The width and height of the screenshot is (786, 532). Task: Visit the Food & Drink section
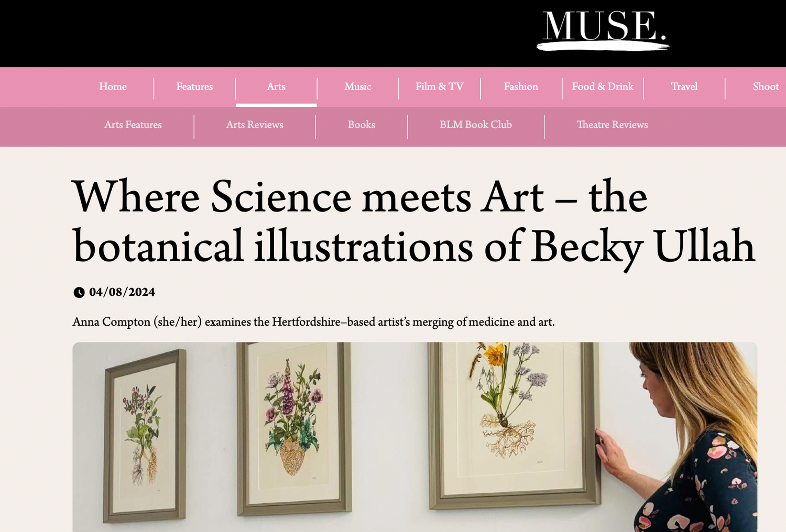(x=603, y=87)
